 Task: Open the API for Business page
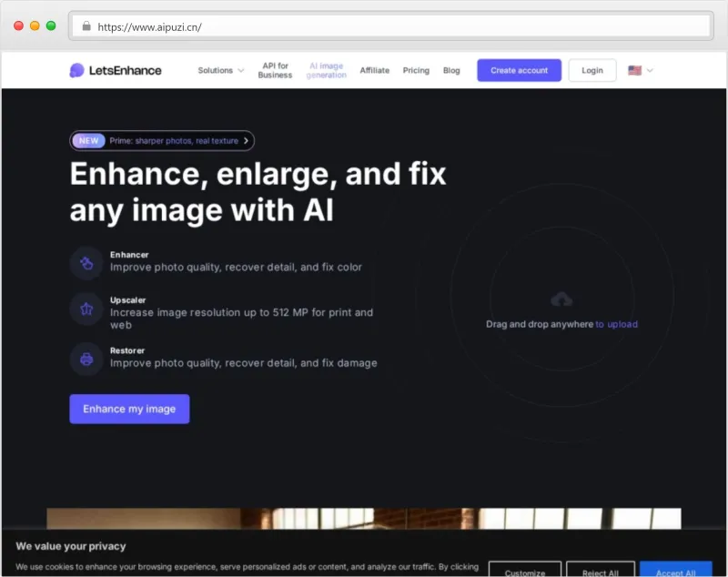(x=275, y=71)
